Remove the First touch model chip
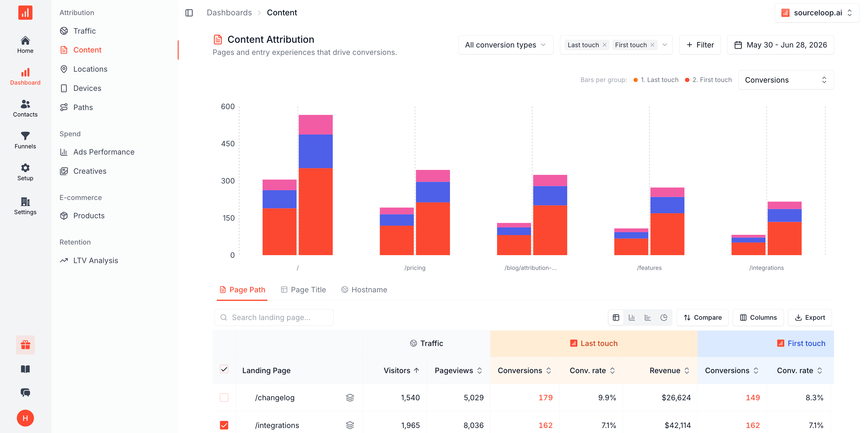This screenshot has width=868, height=433. pyautogui.click(x=652, y=45)
